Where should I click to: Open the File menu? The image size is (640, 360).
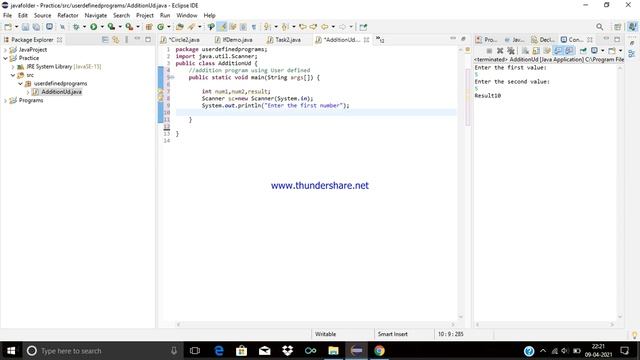7,16
